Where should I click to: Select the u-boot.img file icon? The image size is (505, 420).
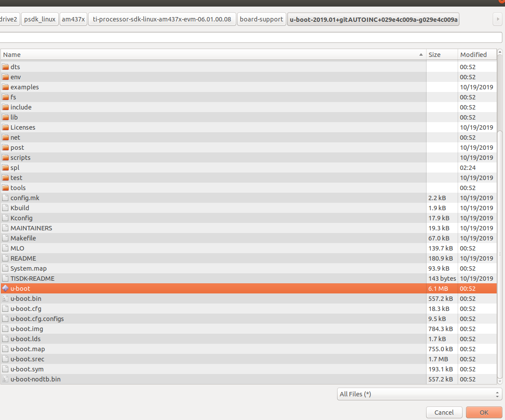point(5,329)
